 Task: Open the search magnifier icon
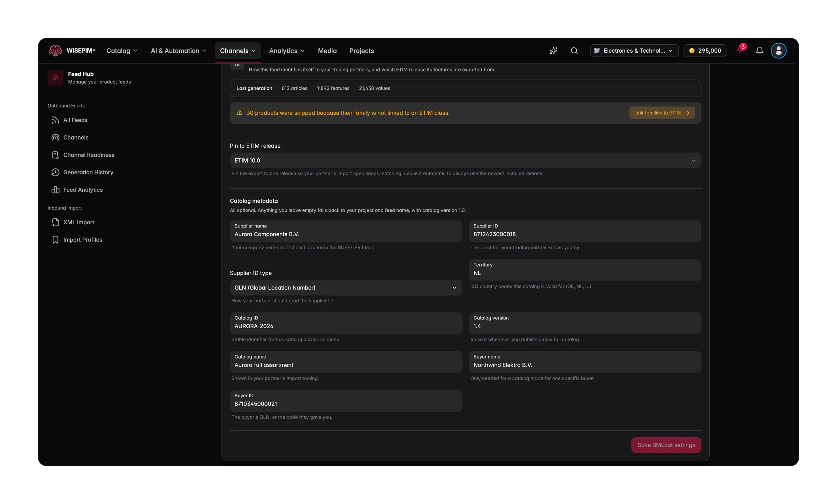click(574, 51)
